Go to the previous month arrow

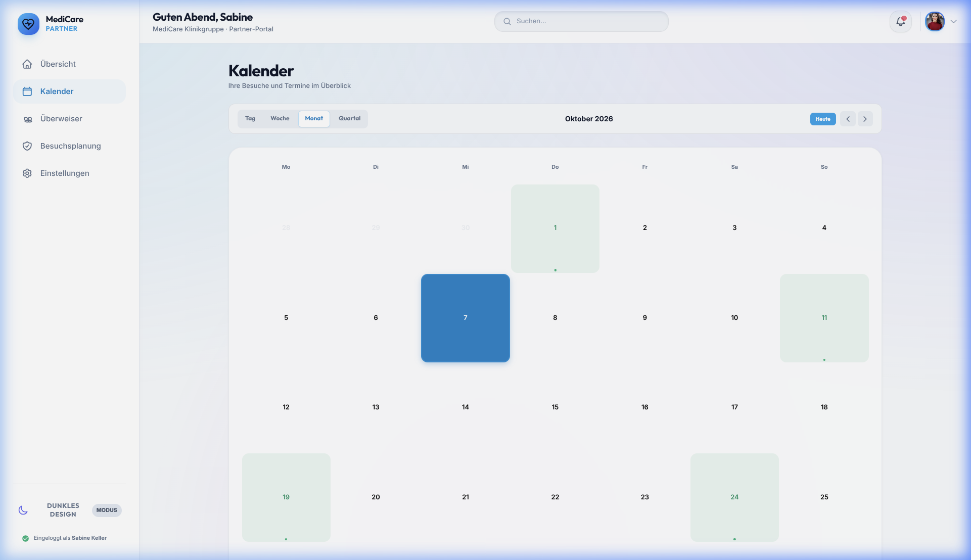pos(848,119)
